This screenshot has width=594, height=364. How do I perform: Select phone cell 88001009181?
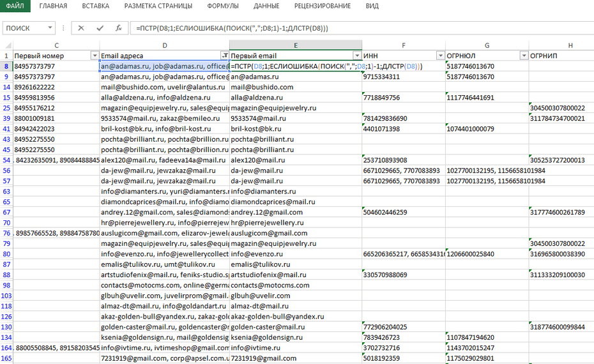click(56, 119)
